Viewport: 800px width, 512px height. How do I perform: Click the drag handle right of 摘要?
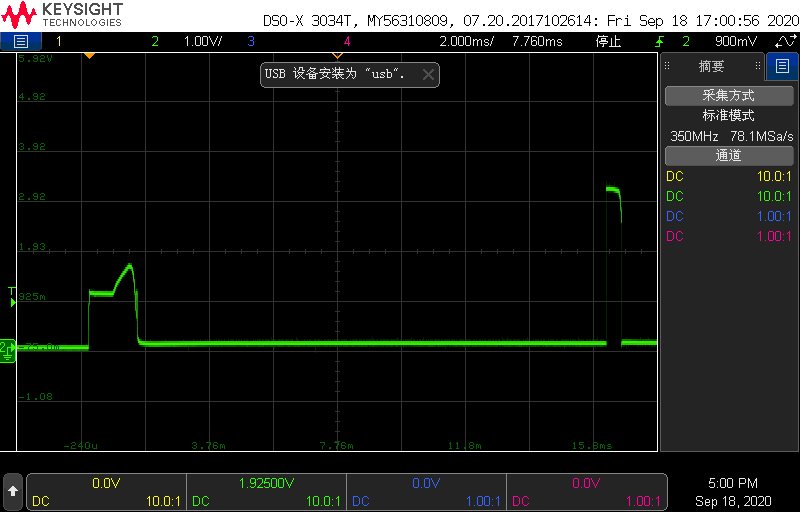point(758,66)
